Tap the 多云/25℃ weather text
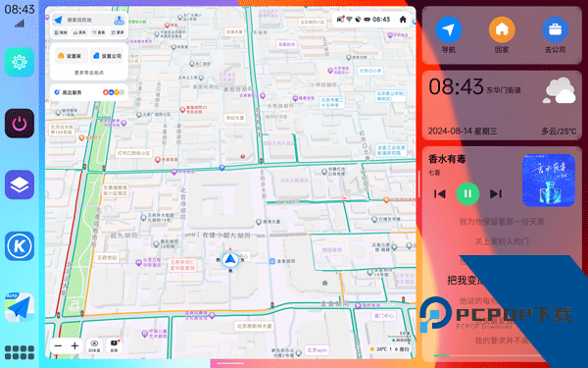Viewport: 588px width, 368px height. click(x=559, y=131)
